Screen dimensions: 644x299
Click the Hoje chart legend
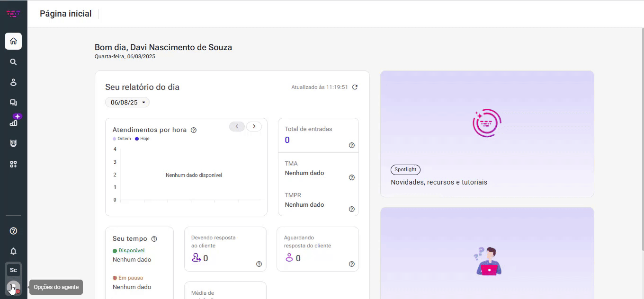tap(142, 139)
